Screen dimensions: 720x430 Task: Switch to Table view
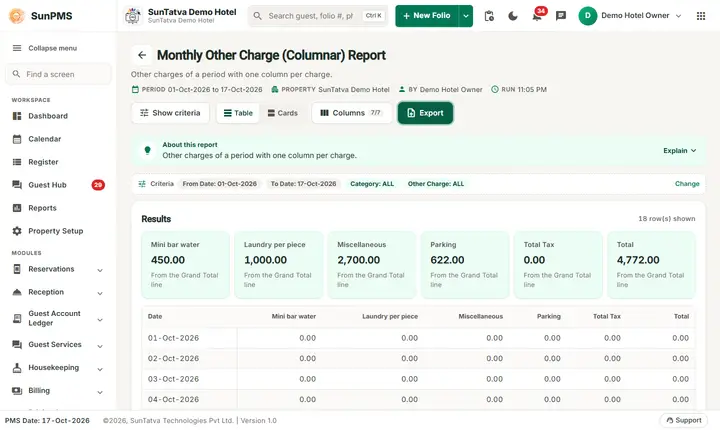coord(238,113)
